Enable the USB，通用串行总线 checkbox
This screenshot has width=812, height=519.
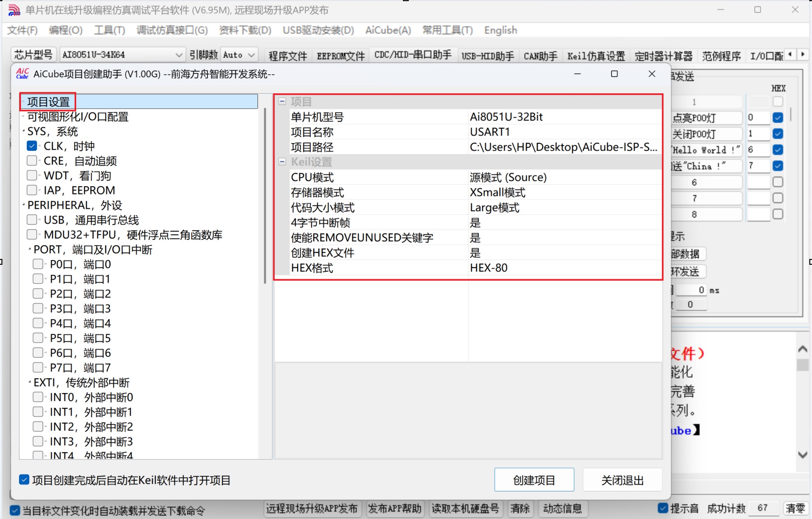32,220
